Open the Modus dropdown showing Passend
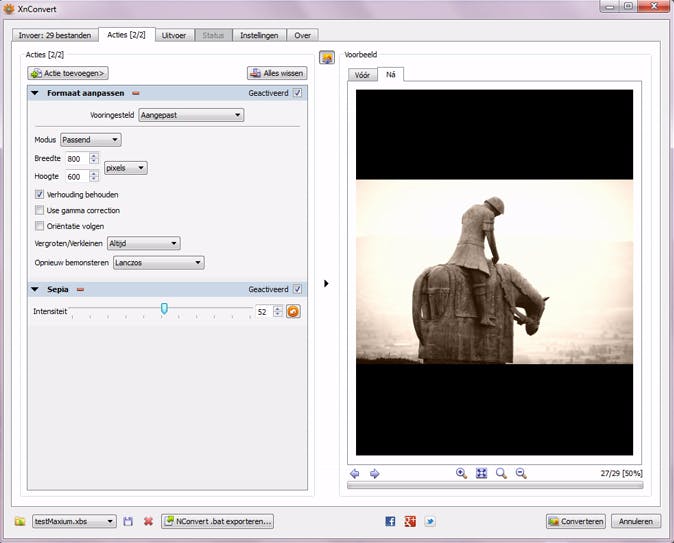 [x=90, y=140]
